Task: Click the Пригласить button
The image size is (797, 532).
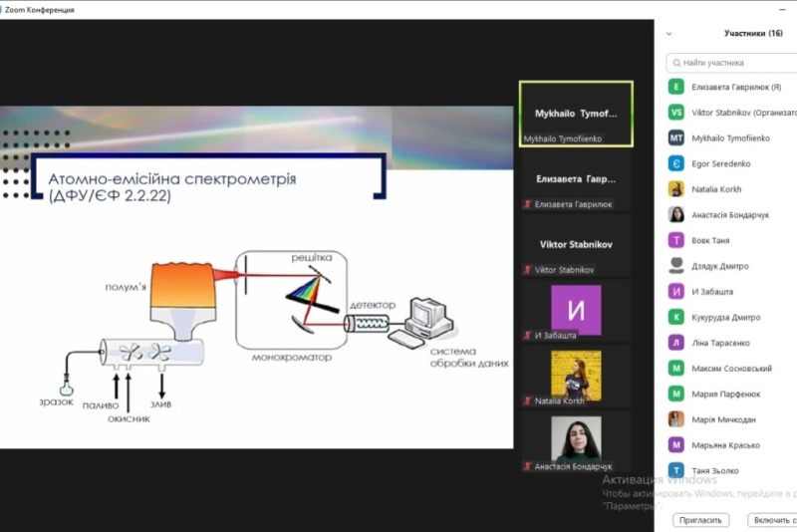Action: point(700,520)
